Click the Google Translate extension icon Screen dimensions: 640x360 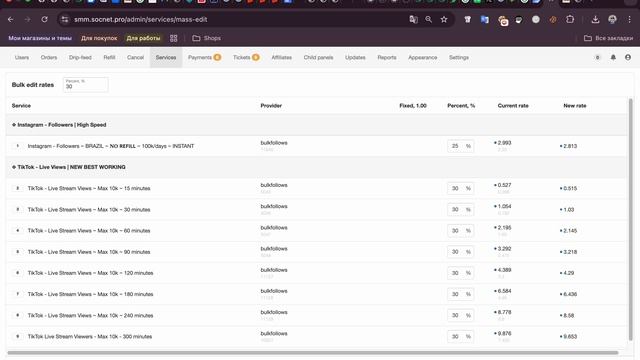click(x=484, y=19)
